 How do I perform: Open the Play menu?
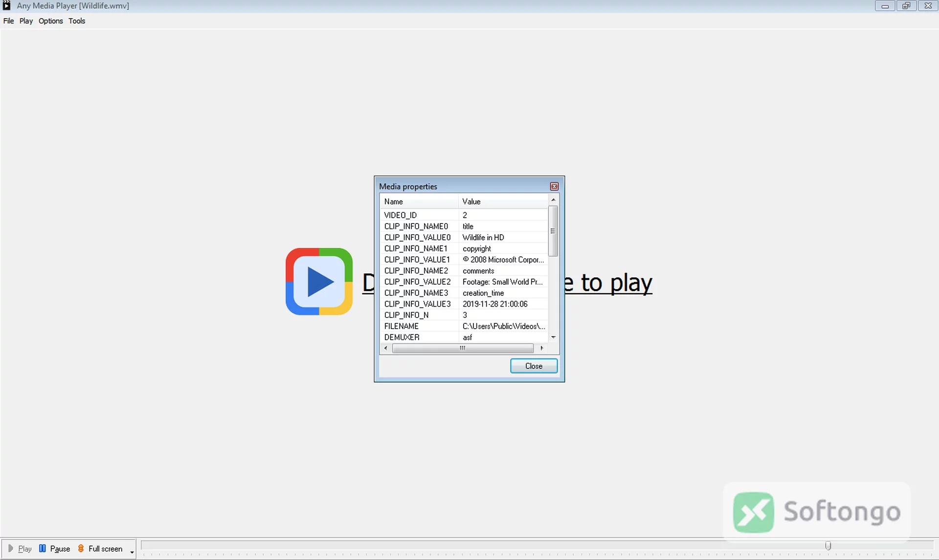pos(26,21)
